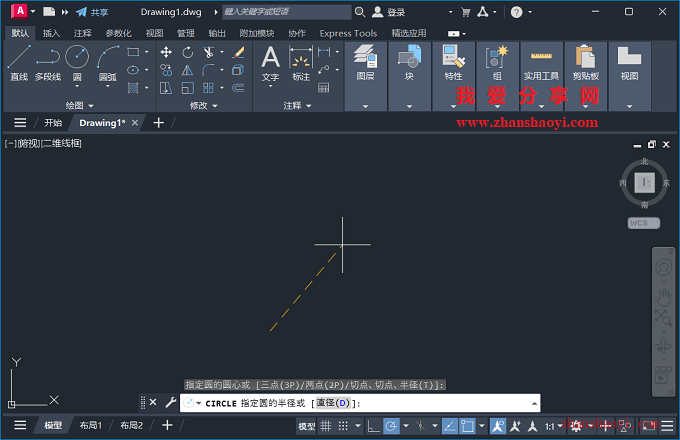Open the annotation scale 1:1 dropdown
This screenshot has height=440, width=680.
tap(554, 427)
